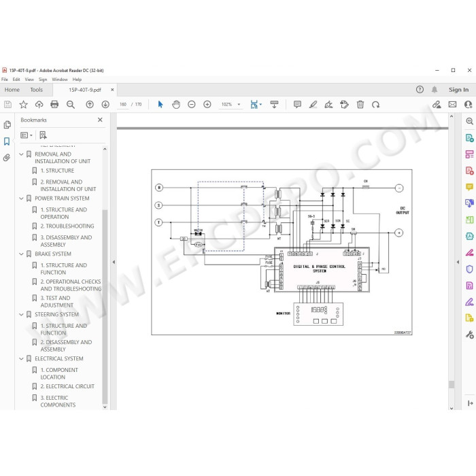The height and width of the screenshot is (476, 476).
Task: Click the document vertical scrollbar thumb
Action: click(x=452, y=384)
